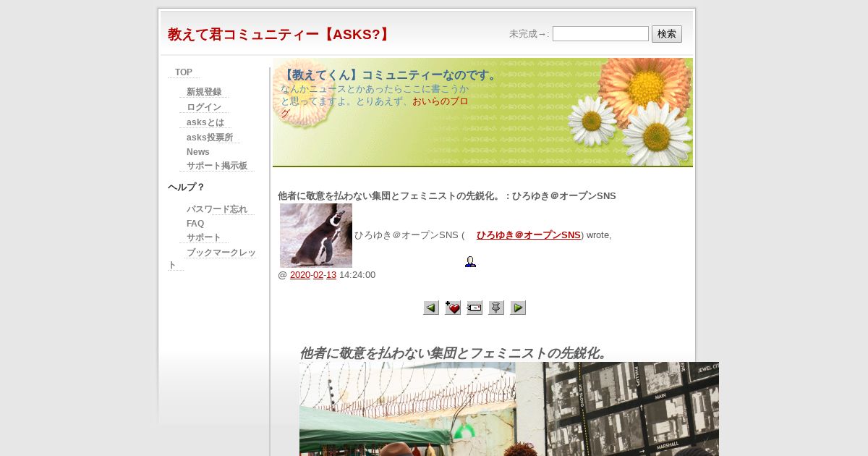Click the month 02 date link
The image size is (868, 456).
tap(318, 275)
